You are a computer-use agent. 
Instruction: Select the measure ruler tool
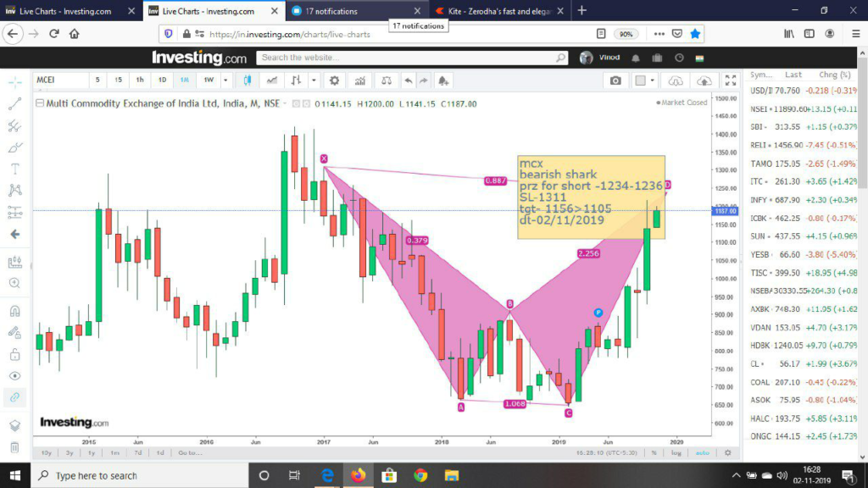click(15, 262)
